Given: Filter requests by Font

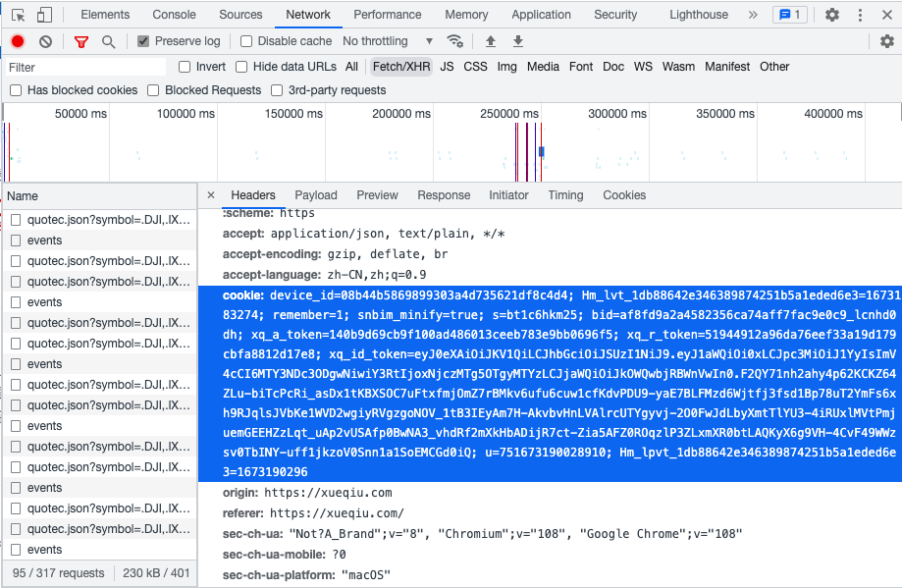Looking at the screenshot, I should [x=581, y=67].
